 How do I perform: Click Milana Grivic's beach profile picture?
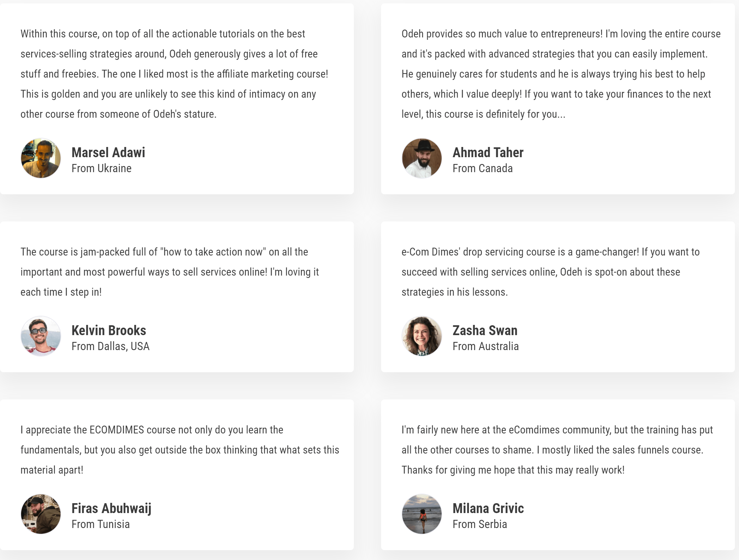click(422, 514)
